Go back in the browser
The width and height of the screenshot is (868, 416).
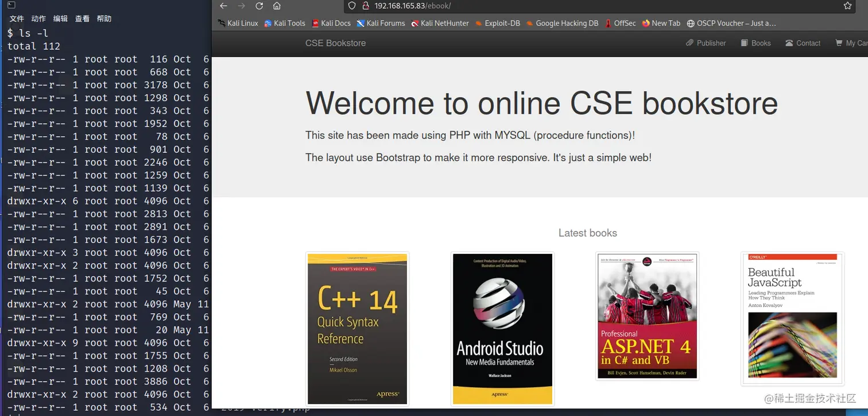[223, 6]
